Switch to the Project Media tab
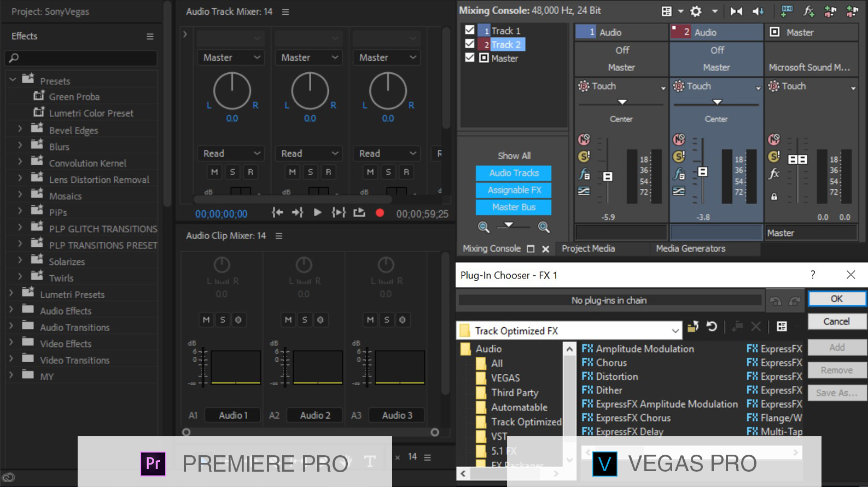This screenshot has height=487, width=868. tap(588, 248)
